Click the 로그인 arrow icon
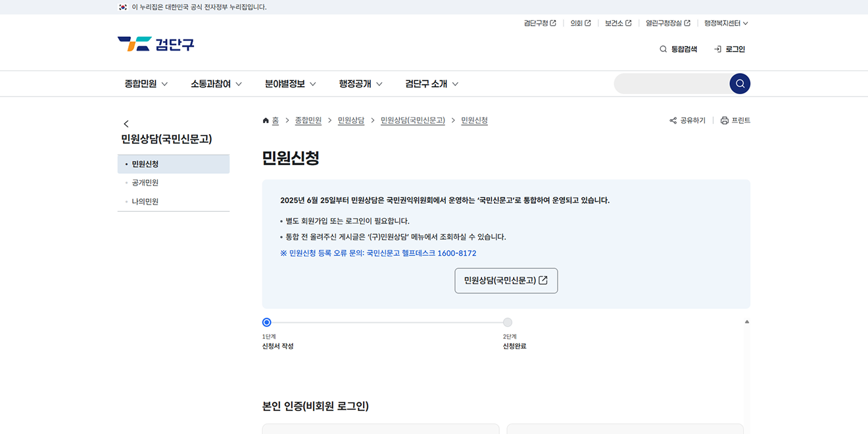This screenshot has width=868, height=434. click(717, 49)
